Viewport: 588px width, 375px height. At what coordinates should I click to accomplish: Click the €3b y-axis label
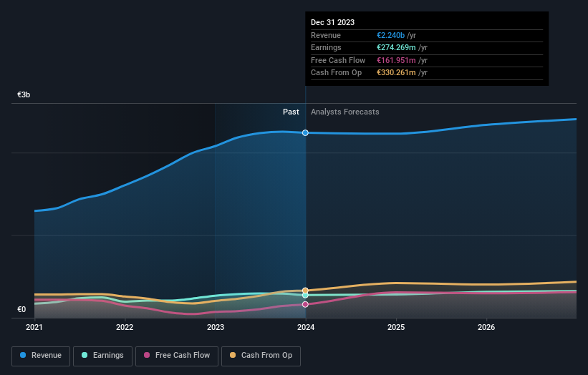[x=24, y=94]
